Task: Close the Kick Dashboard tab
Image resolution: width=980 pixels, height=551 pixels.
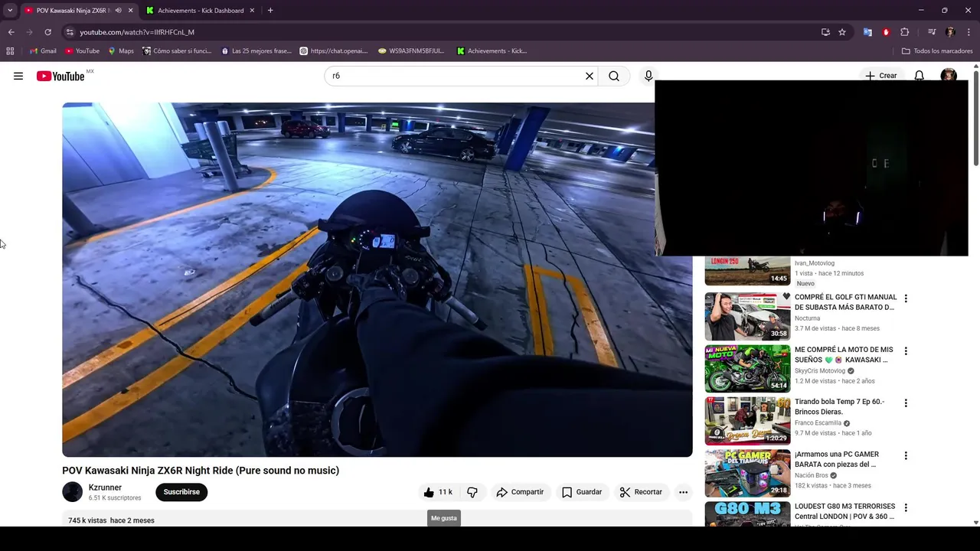Action: click(x=252, y=11)
